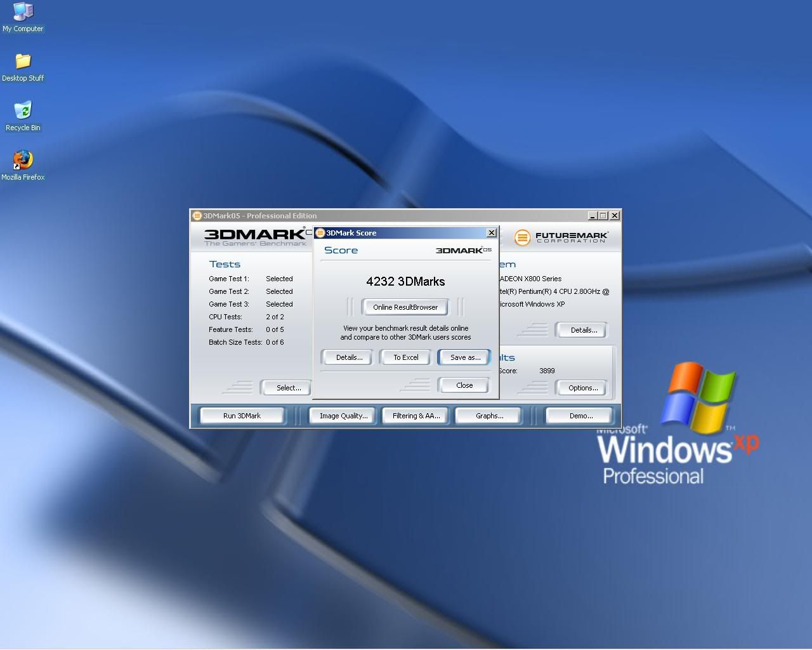Open the Graphs... tool
Viewport: 812px width, 650px height.
(x=489, y=416)
